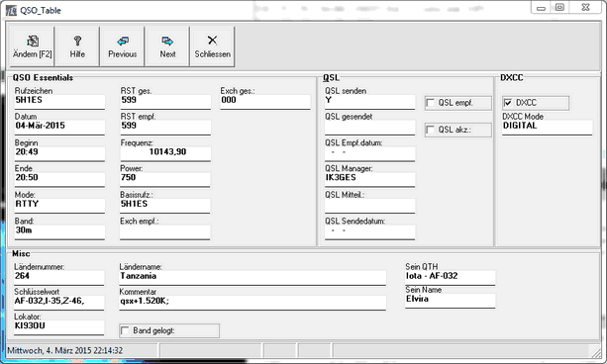Advance to the Next QSO record

click(x=167, y=41)
